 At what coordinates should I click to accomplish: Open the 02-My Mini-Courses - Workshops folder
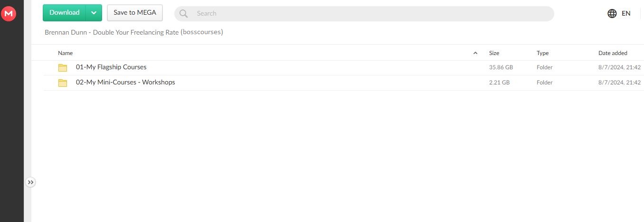pos(125,83)
